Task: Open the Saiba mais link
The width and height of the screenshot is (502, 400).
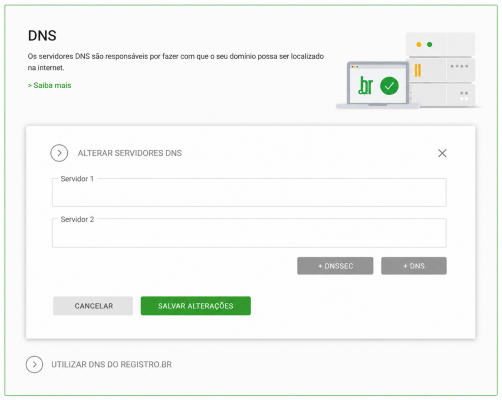Action: point(49,85)
